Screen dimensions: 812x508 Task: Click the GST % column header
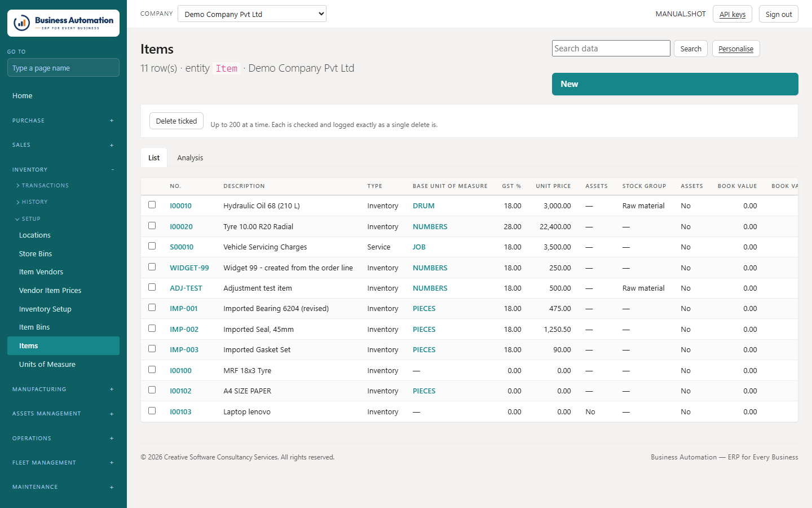point(511,186)
